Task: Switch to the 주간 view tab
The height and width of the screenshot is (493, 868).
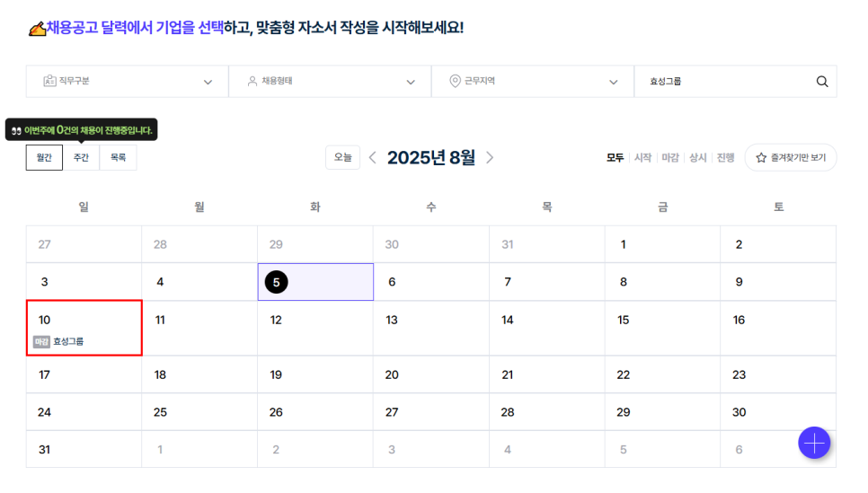Action: coord(82,158)
